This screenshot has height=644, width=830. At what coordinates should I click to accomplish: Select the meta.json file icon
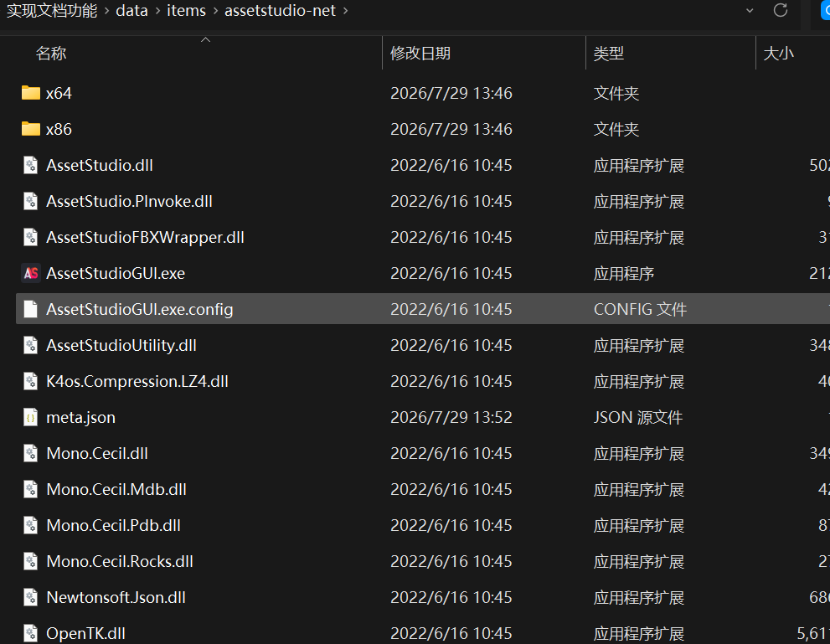click(31, 417)
